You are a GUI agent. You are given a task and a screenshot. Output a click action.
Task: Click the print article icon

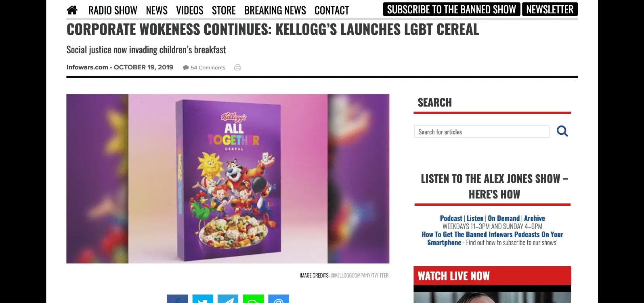tap(237, 67)
